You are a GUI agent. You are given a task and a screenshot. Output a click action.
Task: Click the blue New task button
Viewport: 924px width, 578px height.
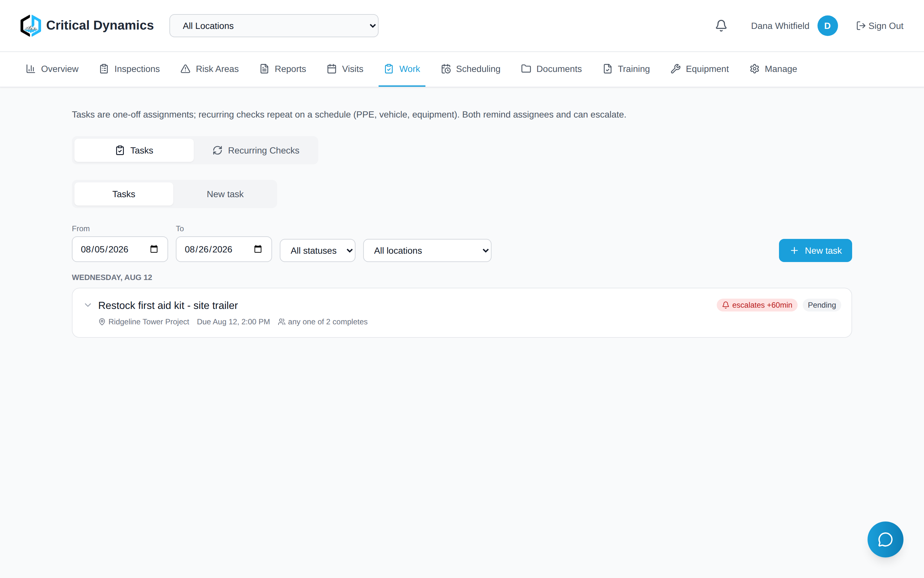[x=815, y=250]
